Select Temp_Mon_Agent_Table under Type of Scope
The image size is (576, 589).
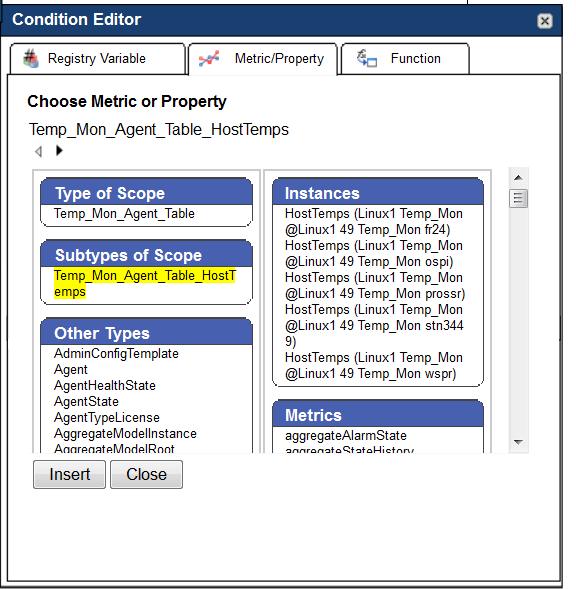tap(124, 214)
